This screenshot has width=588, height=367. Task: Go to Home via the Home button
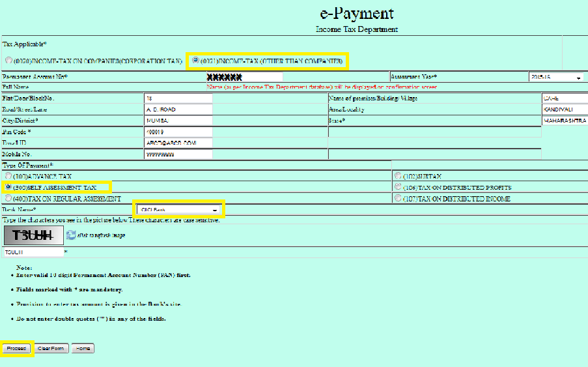tap(83, 349)
